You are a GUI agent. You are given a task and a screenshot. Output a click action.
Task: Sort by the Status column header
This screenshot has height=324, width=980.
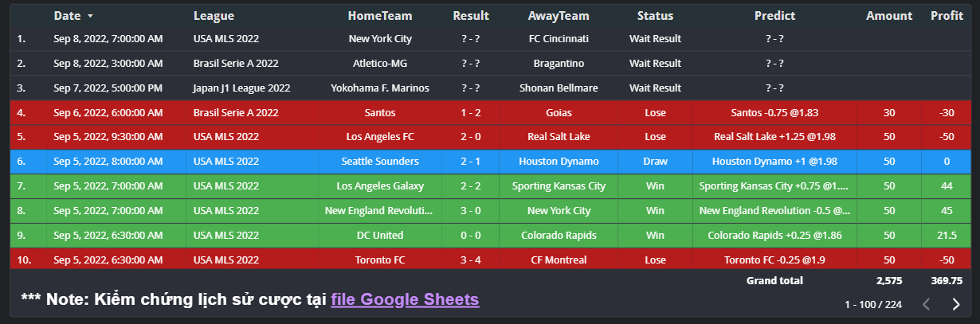click(x=655, y=16)
